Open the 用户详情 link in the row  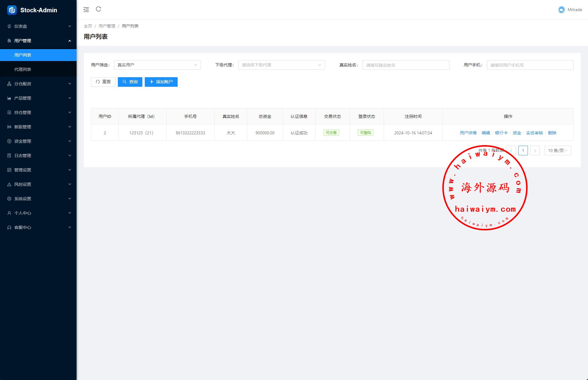pyautogui.click(x=468, y=133)
